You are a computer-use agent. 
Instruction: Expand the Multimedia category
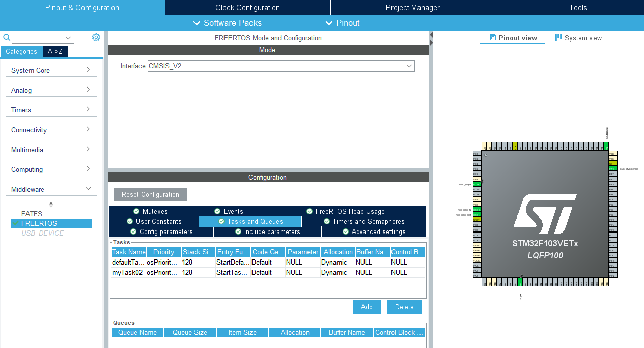[x=88, y=149]
